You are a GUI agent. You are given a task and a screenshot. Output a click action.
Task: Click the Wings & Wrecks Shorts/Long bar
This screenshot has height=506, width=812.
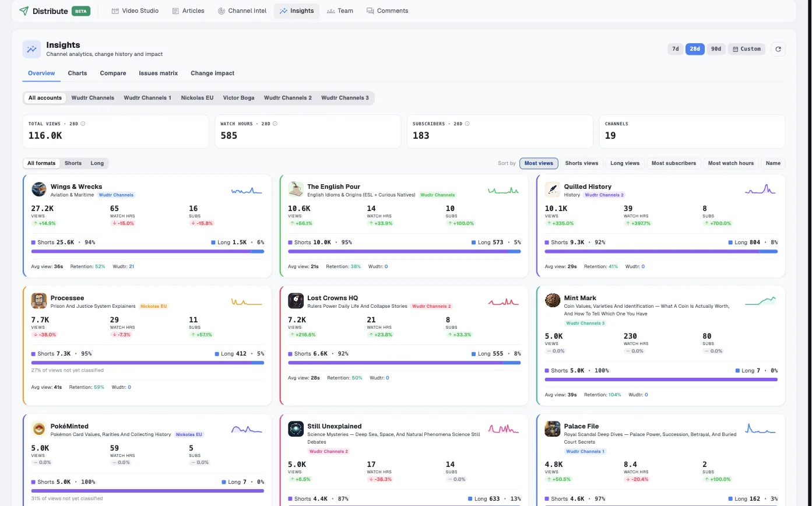click(x=147, y=252)
